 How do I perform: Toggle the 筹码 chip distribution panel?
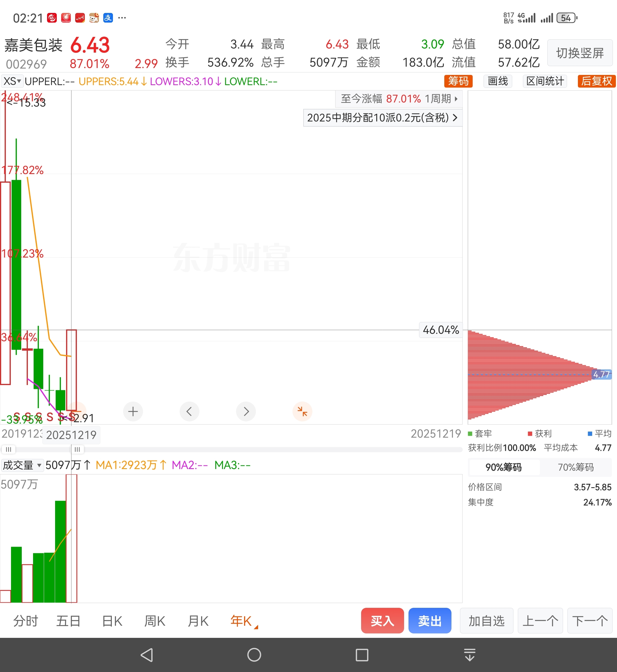[458, 81]
